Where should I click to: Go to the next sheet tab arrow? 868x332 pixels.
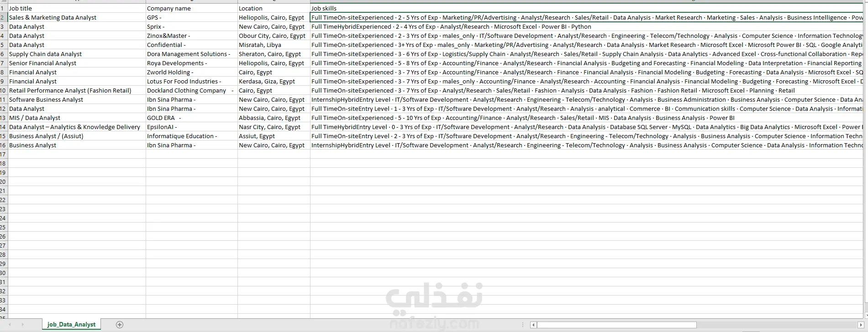(x=22, y=325)
